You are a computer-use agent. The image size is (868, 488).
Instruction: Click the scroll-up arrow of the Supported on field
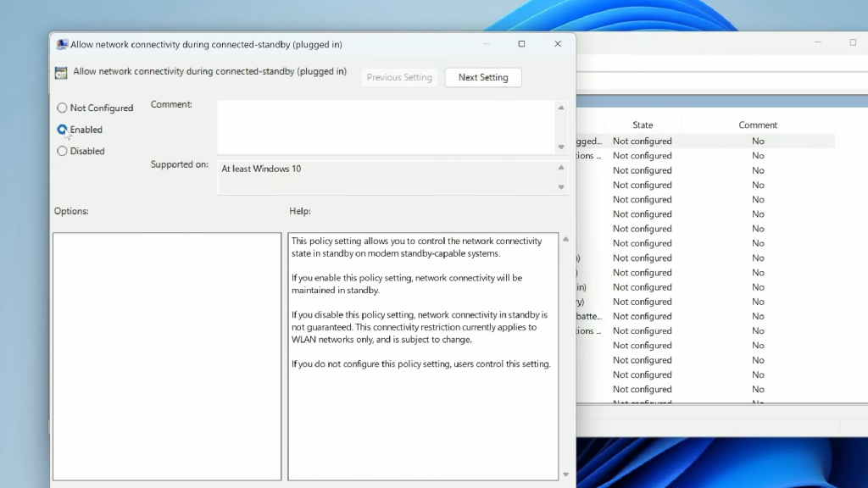(561, 167)
